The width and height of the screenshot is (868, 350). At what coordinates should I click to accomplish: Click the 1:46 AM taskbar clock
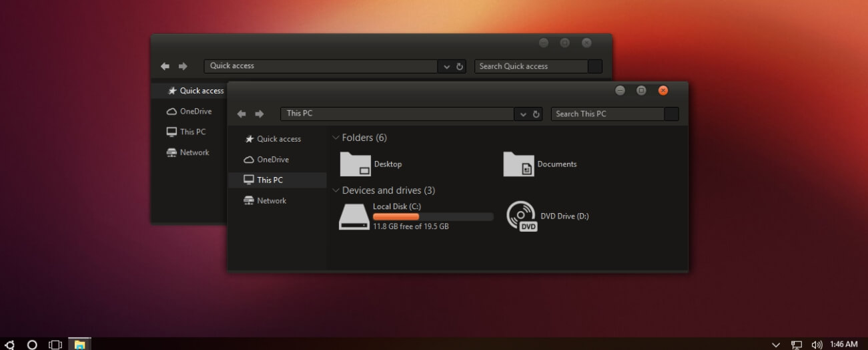844,345
